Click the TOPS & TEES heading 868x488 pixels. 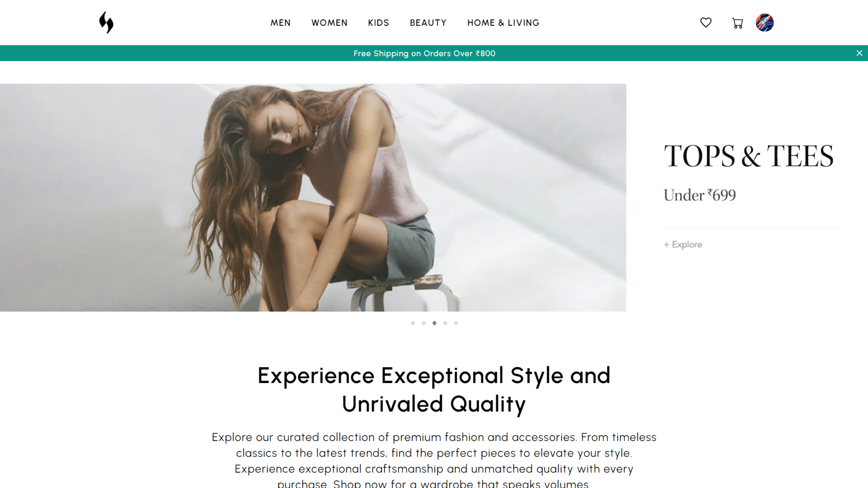click(749, 156)
